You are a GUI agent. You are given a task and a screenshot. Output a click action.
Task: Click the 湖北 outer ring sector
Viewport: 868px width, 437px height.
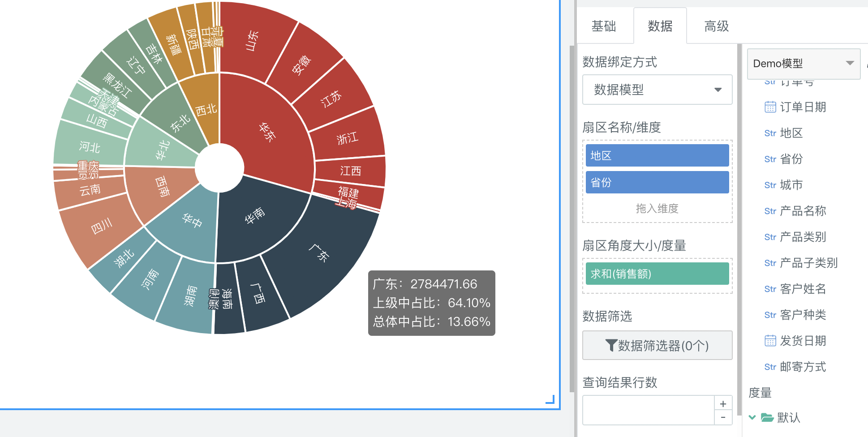pyautogui.click(x=124, y=258)
